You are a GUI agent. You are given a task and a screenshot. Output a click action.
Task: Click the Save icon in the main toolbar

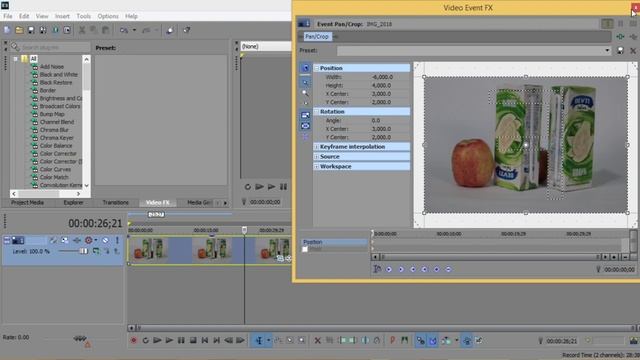(31, 30)
